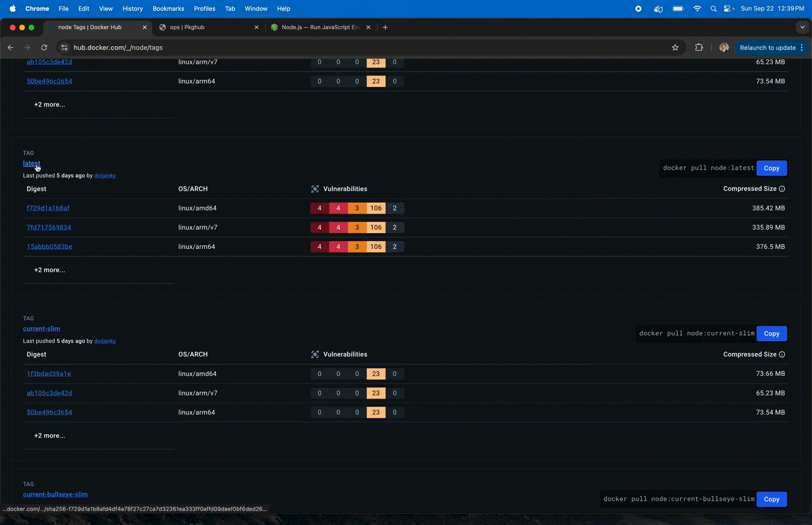Click the battery status icon
812x525 pixels.
coord(678,8)
